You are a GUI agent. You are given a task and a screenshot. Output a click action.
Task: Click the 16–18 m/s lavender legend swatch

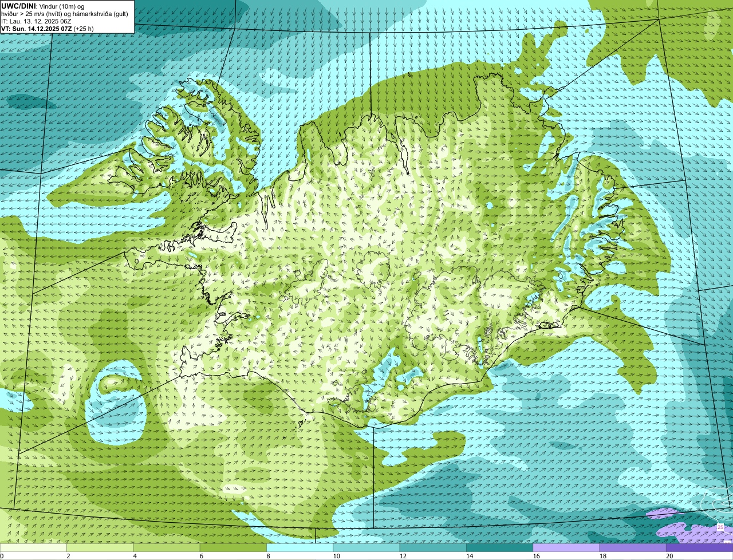coord(566,547)
